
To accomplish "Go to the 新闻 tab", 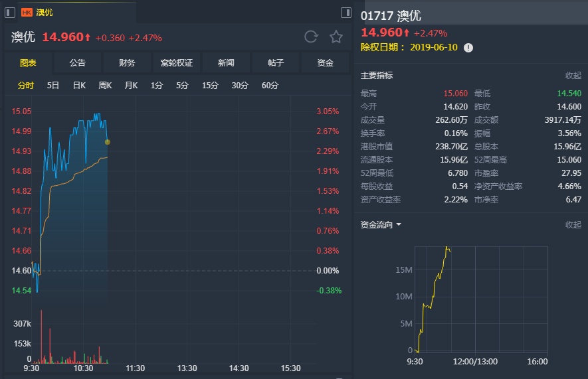I will pos(226,63).
